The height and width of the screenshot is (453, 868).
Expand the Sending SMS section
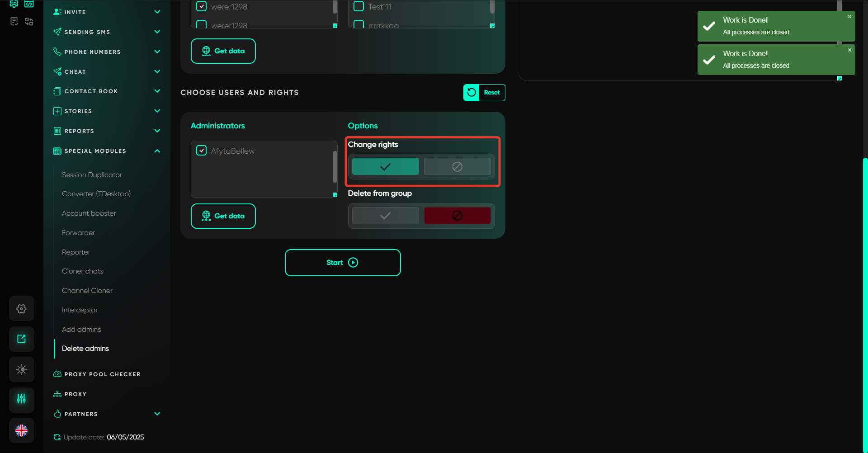(157, 32)
